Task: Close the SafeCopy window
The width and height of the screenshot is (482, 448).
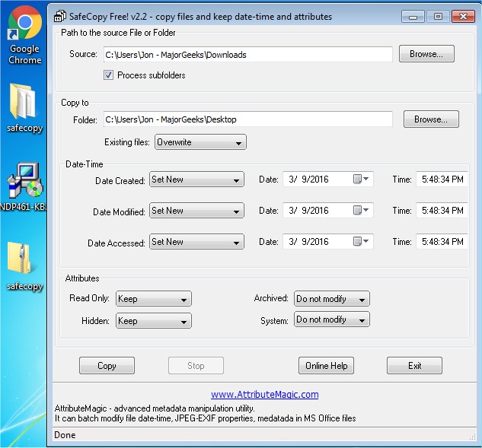Action: click(463, 17)
